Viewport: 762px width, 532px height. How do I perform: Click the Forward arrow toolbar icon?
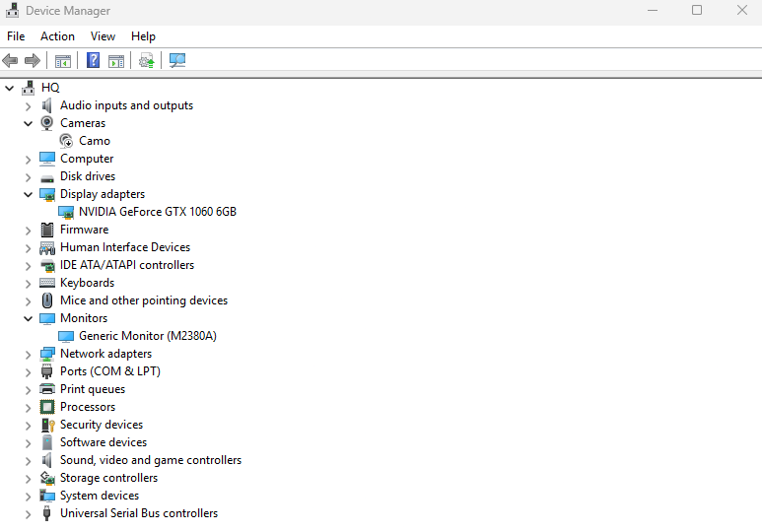tap(33, 61)
